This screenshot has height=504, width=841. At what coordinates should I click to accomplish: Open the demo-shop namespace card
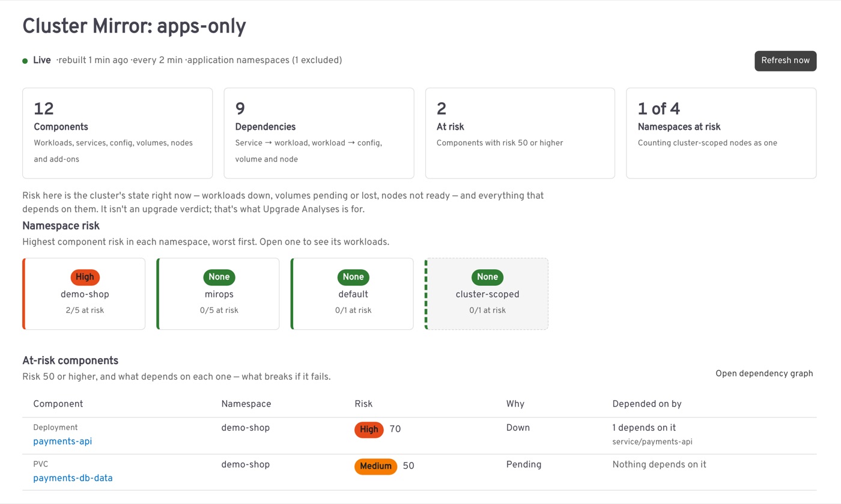point(84,294)
